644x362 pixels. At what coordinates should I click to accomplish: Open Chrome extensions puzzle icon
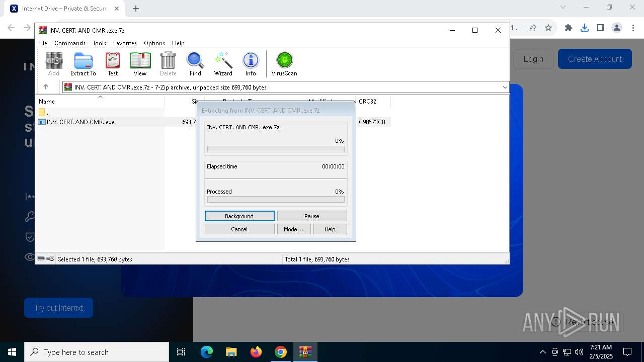[x=569, y=28]
